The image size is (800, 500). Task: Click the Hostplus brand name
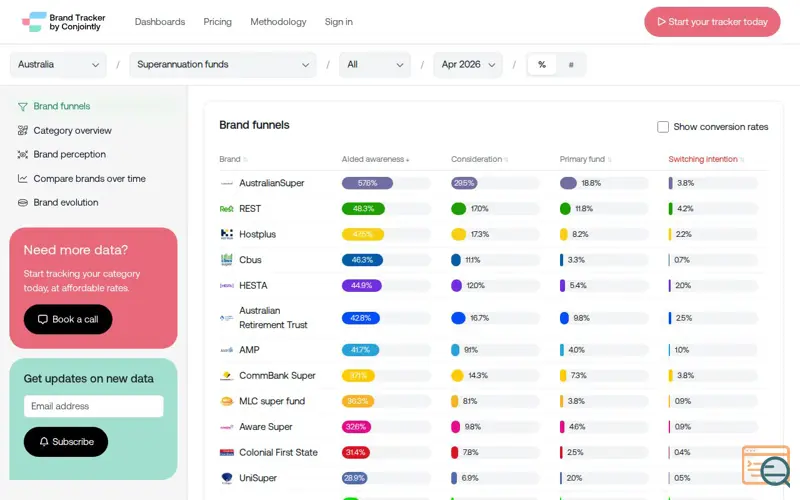pyautogui.click(x=257, y=234)
